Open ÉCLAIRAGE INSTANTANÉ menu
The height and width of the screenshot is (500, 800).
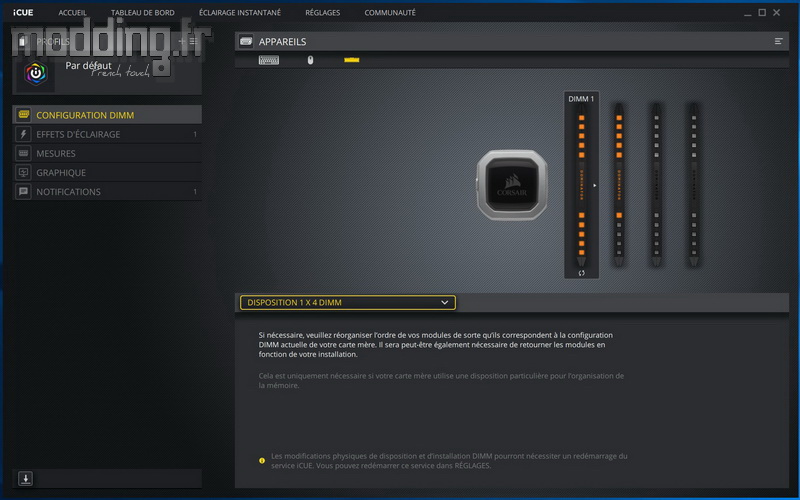(240, 12)
